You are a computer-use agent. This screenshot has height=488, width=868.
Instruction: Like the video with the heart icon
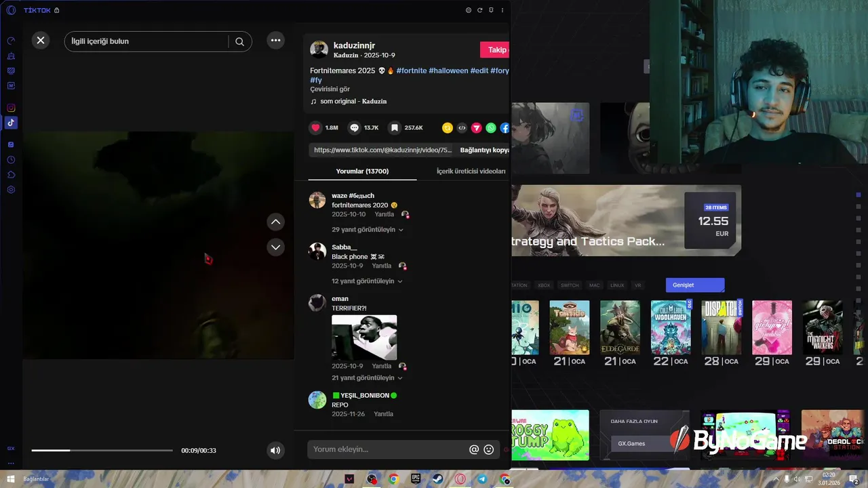coord(315,127)
